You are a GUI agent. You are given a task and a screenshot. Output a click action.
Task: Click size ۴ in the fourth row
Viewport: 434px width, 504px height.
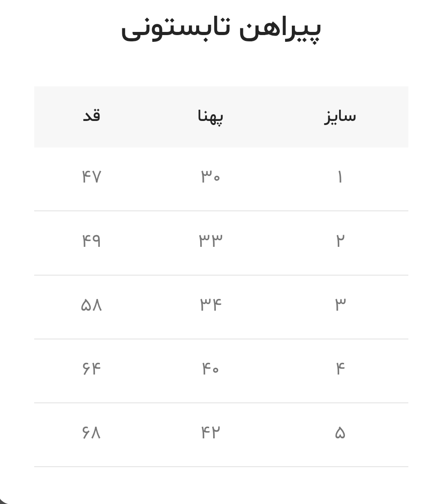coord(340,368)
